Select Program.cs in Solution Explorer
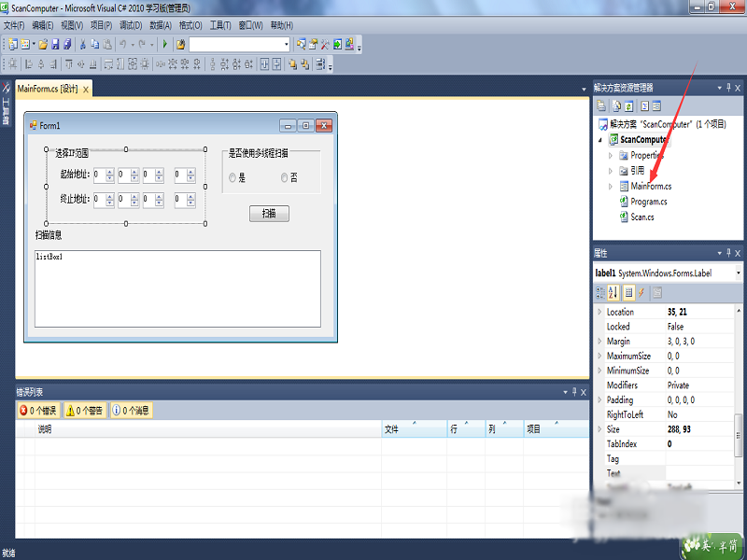 [648, 202]
